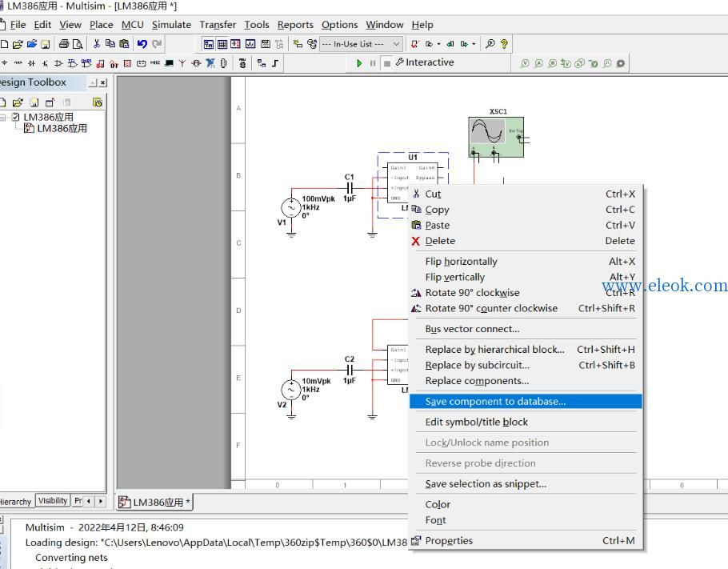This screenshot has height=569, width=728.
Task: Open simulation probe settings gear icon
Action: (x=621, y=63)
